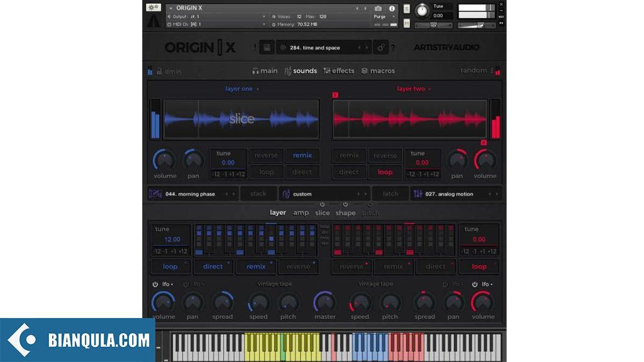Click reverse under layer one waveform
This screenshot has height=362, width=644.
point(266,156)
